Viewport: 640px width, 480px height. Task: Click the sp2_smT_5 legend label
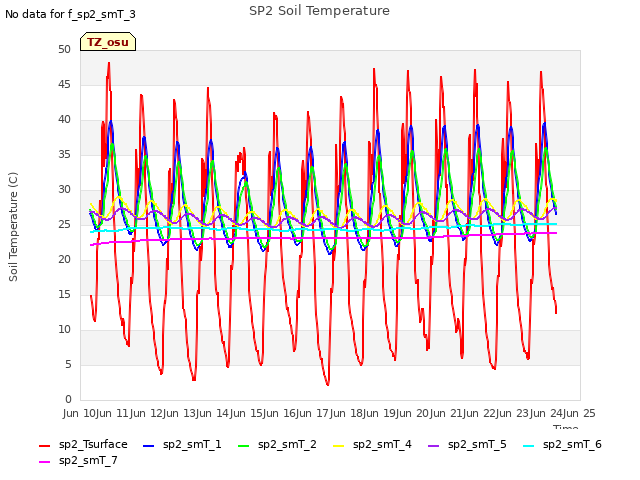point(477,444)
